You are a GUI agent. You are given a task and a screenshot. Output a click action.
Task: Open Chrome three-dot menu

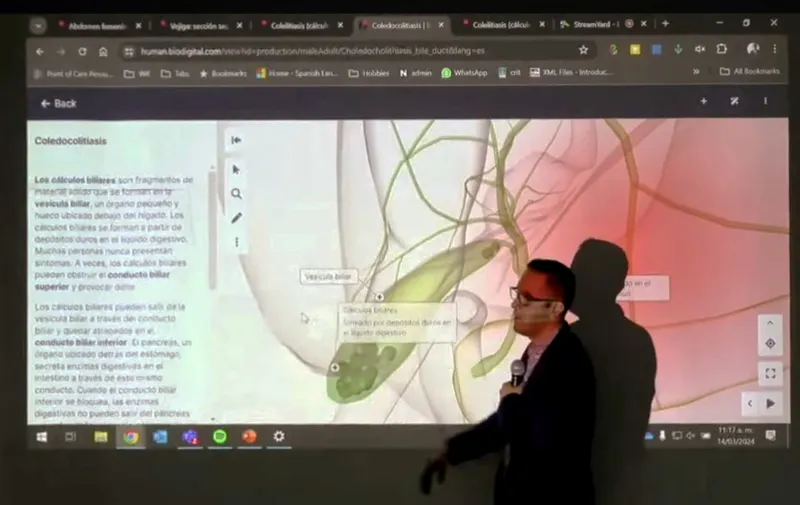774,49
